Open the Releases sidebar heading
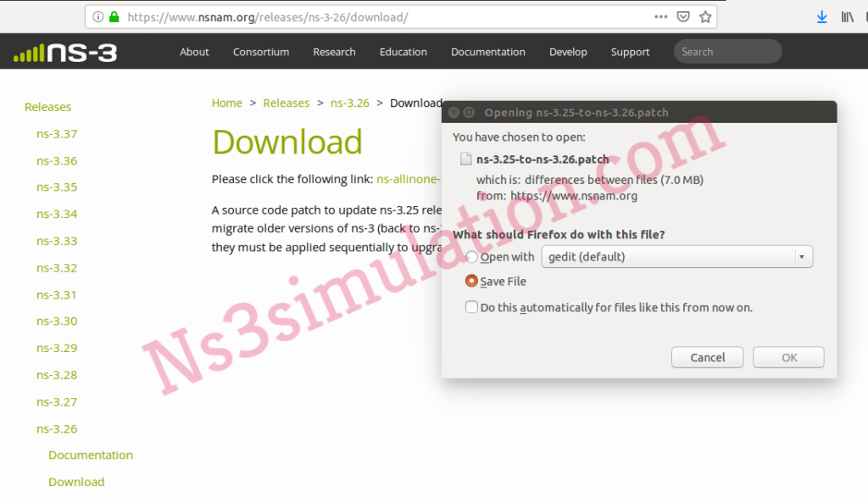Screen dimensions: 868x498 click(x=48, y=107)
